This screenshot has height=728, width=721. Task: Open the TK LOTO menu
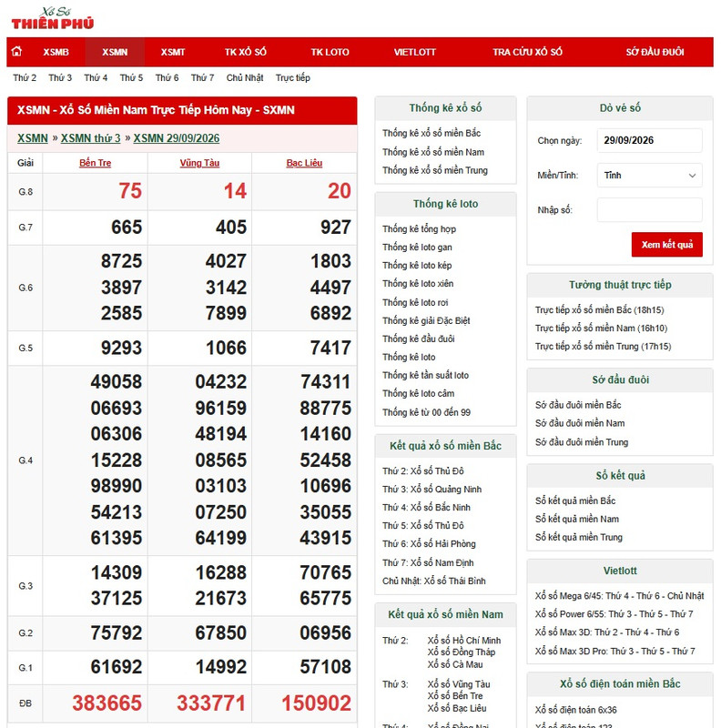(x=330, y=52)
